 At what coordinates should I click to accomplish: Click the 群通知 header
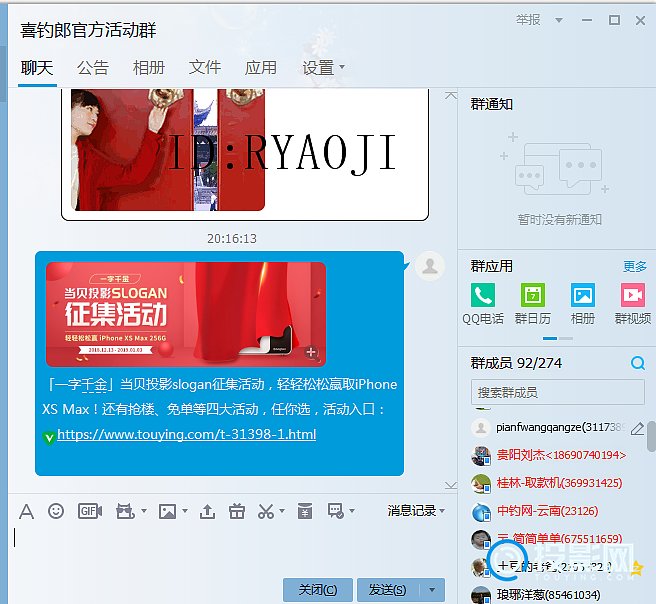tap(492, 104)
